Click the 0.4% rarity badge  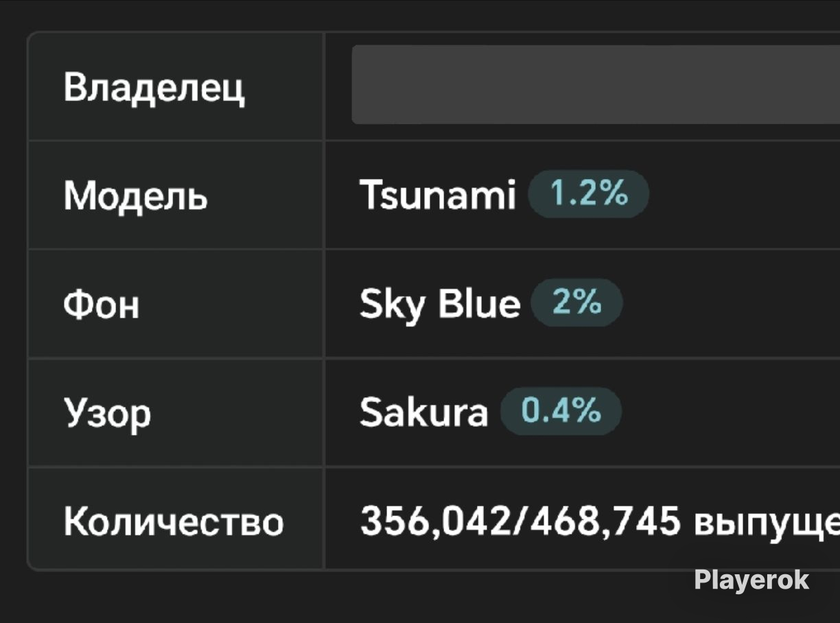pos(561,411)
